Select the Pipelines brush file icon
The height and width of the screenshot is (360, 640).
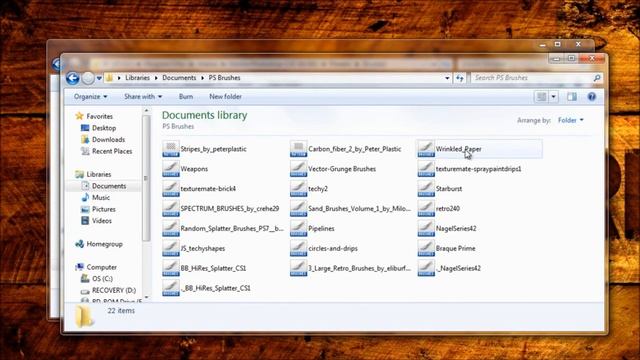click(x=298, y=229)
